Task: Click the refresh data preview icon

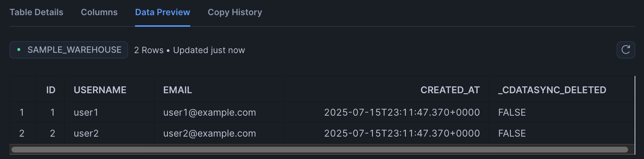Action: pos(626,50)
